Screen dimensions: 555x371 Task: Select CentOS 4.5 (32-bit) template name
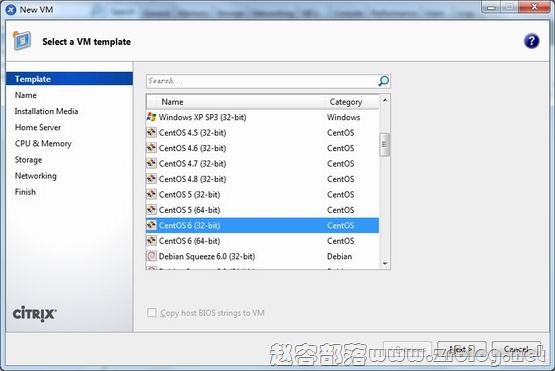click(193, 133)
